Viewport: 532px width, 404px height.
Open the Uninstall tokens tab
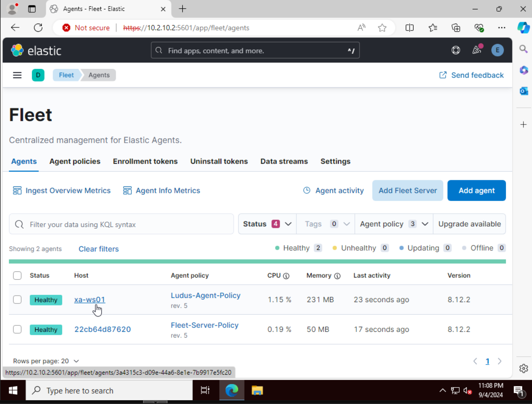tap(219, 161)
